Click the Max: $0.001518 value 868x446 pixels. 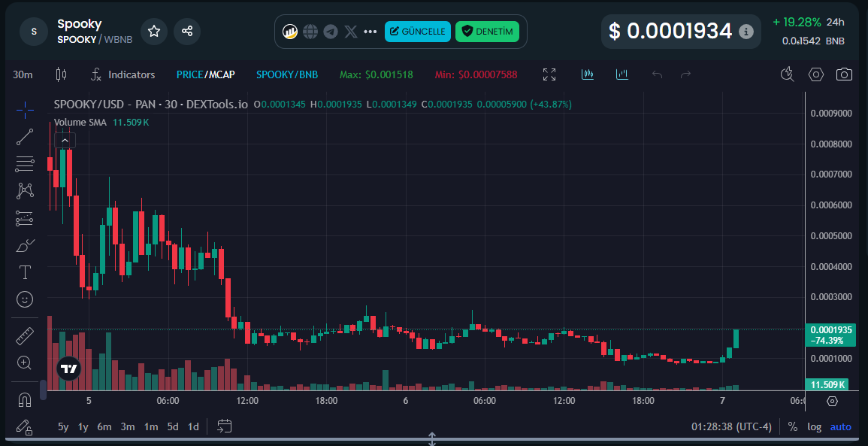(x=377, y=74)
